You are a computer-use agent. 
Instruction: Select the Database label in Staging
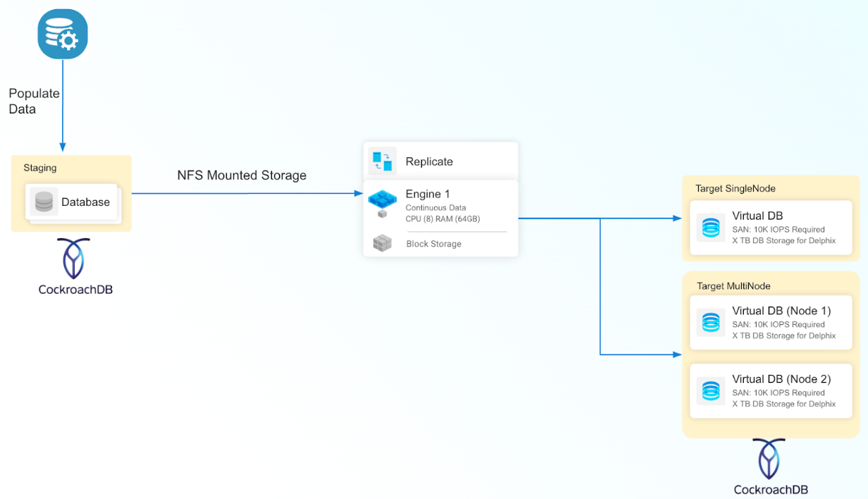click(85, 202)
